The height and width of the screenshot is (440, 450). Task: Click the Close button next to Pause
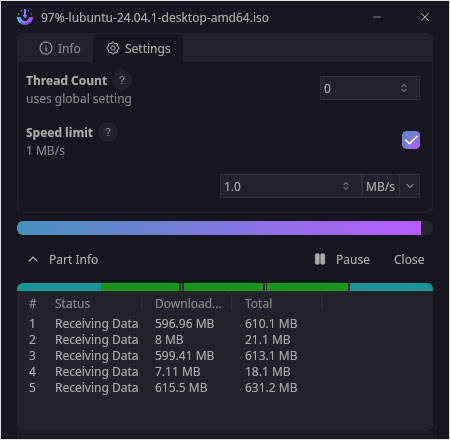[409, 259]
